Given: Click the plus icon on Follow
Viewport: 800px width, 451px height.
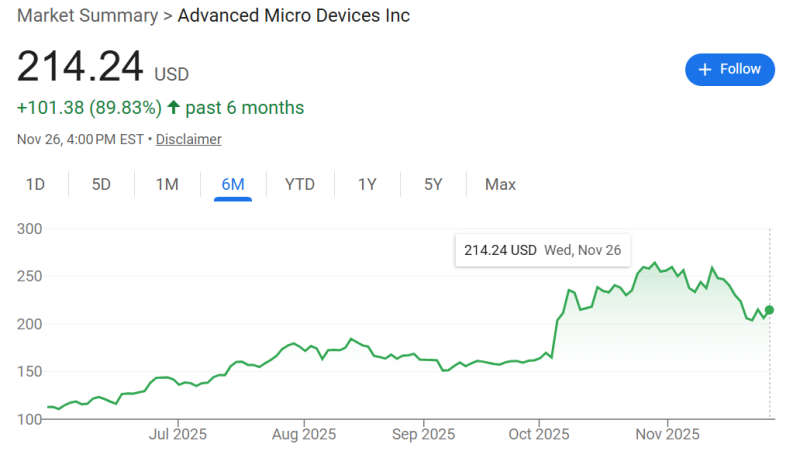Looking at the screenshot, I should coord(705,69).
